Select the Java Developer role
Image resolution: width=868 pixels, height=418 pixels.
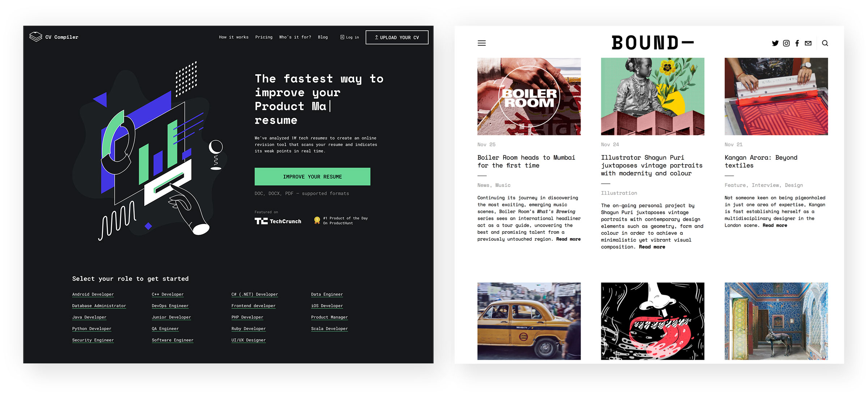(89, 317)
